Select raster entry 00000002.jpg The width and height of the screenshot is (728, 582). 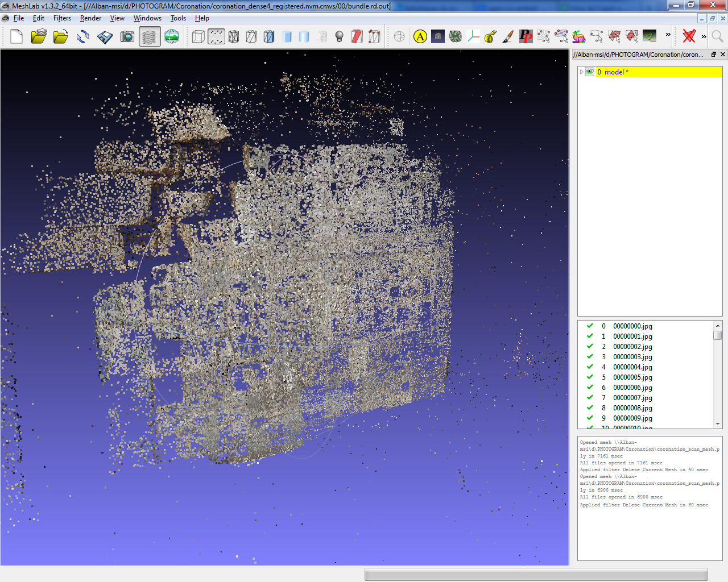pyautogui.click(x=632, y=347)
